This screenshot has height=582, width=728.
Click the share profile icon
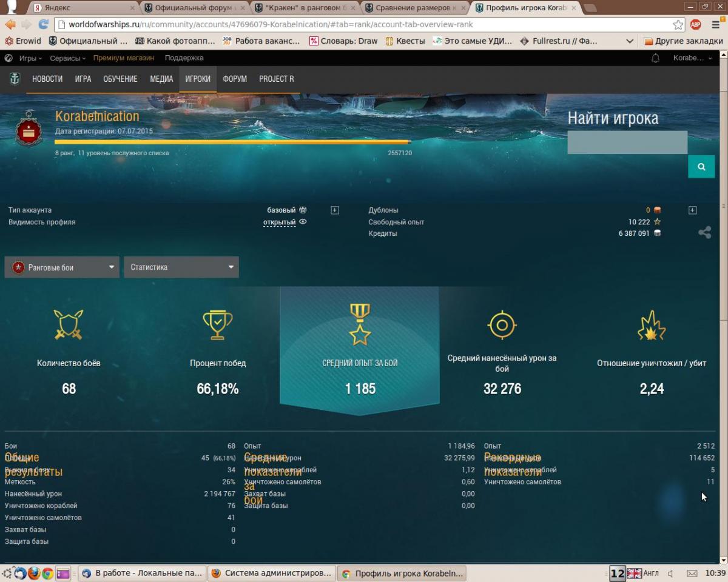[704, 232]
